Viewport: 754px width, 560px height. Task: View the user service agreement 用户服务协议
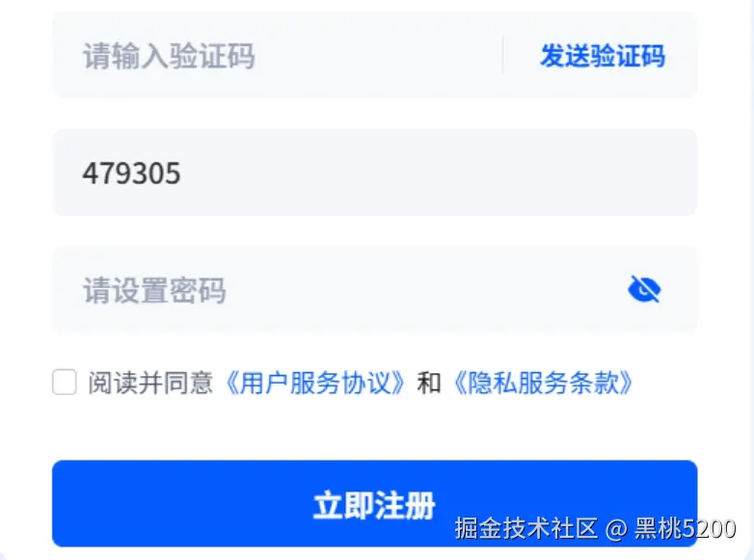[315, 383]
